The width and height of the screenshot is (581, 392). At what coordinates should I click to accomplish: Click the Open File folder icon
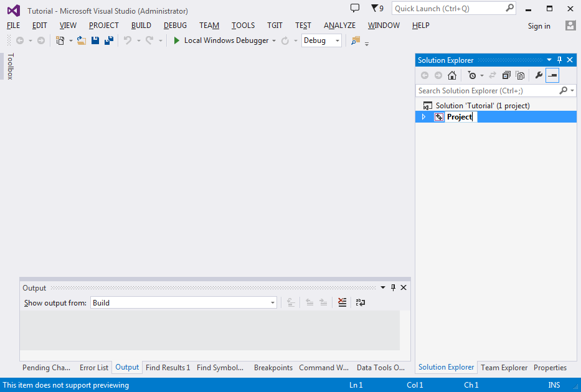coord(82,40)
